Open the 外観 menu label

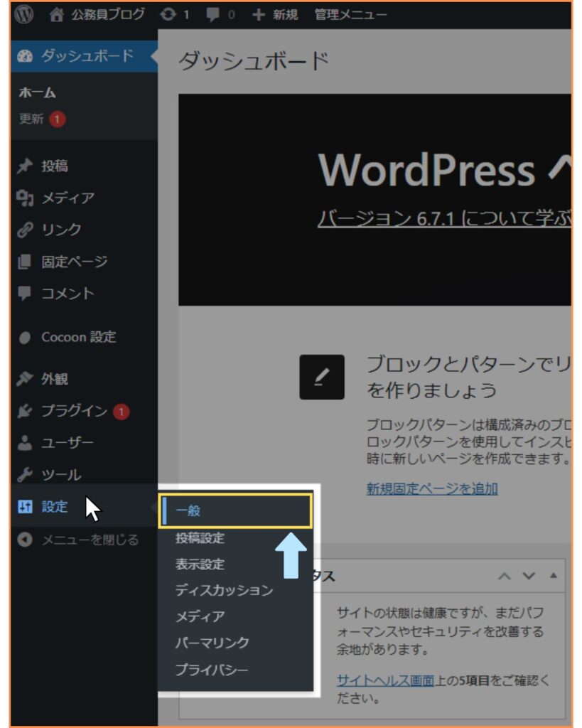coord(54,379)
